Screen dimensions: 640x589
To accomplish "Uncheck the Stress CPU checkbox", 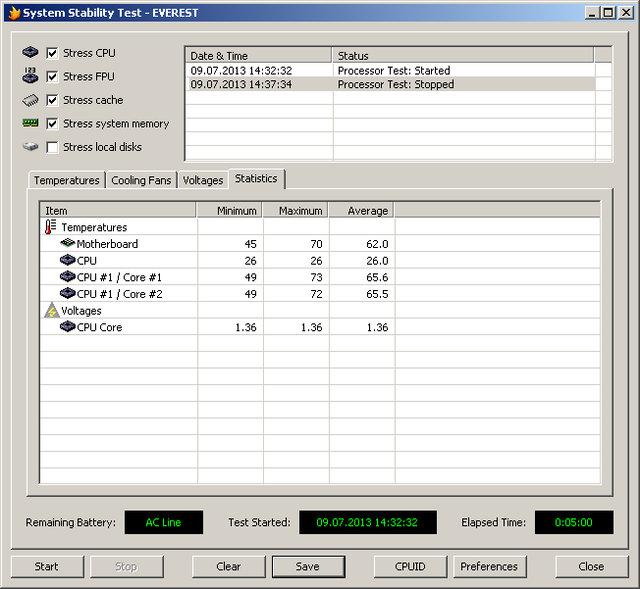I will coord(52,53).
